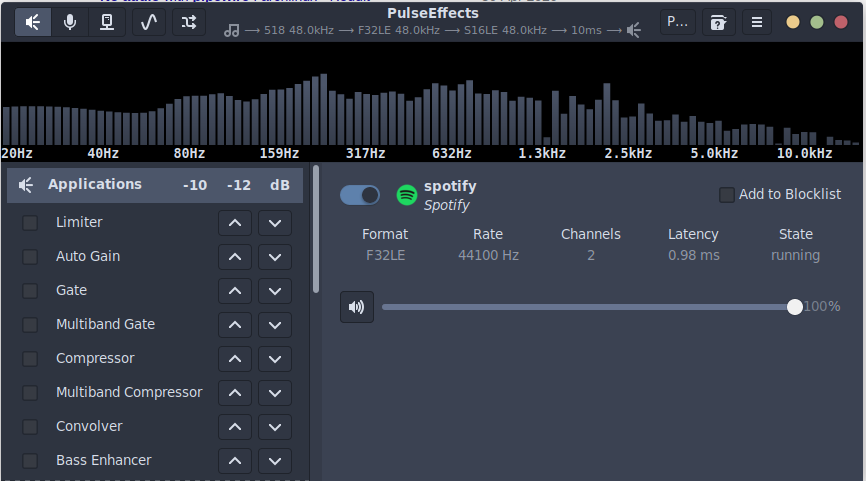This screenshot has width=866, height=481.
Task: Click the F32LE format value
Action: click(x=386, y=255)
